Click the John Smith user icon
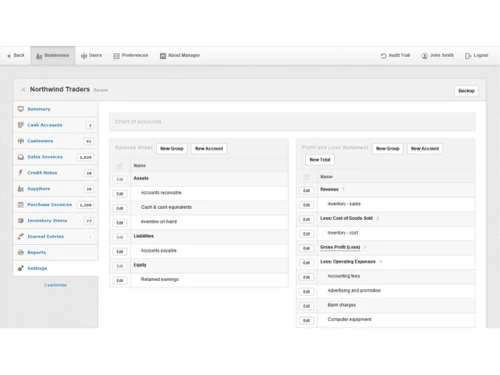 point(425,56)
